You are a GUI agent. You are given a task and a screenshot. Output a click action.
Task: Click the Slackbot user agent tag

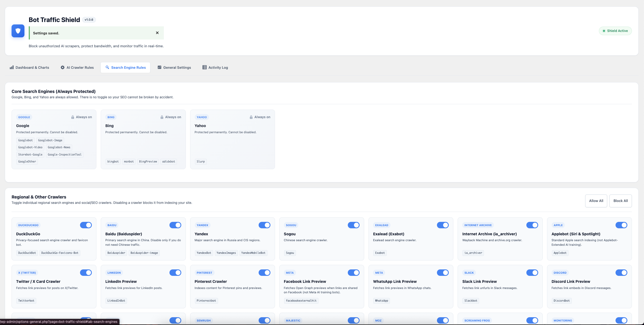click(x=471, y=301)
